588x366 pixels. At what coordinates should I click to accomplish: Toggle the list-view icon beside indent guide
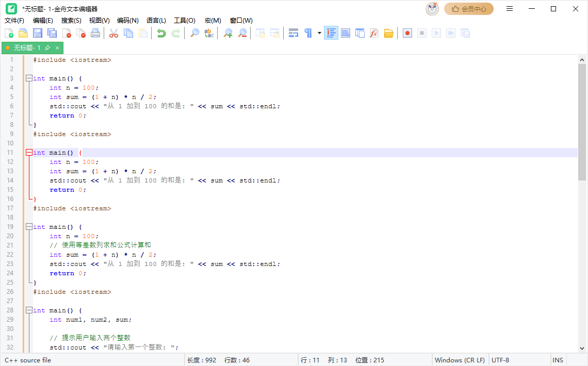coord(346,34)
